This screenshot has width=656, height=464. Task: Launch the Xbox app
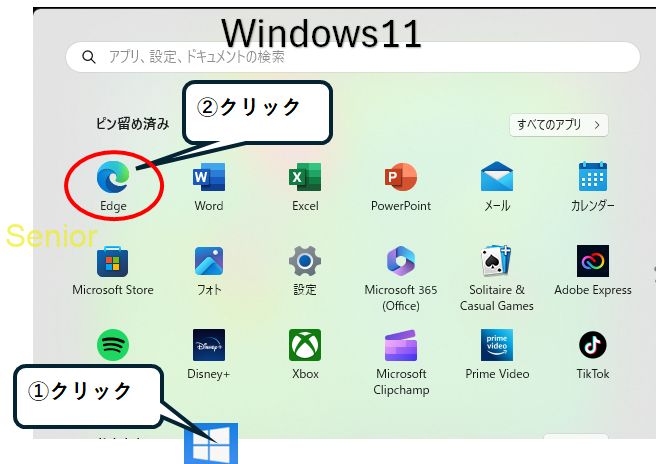coord(305,345)
